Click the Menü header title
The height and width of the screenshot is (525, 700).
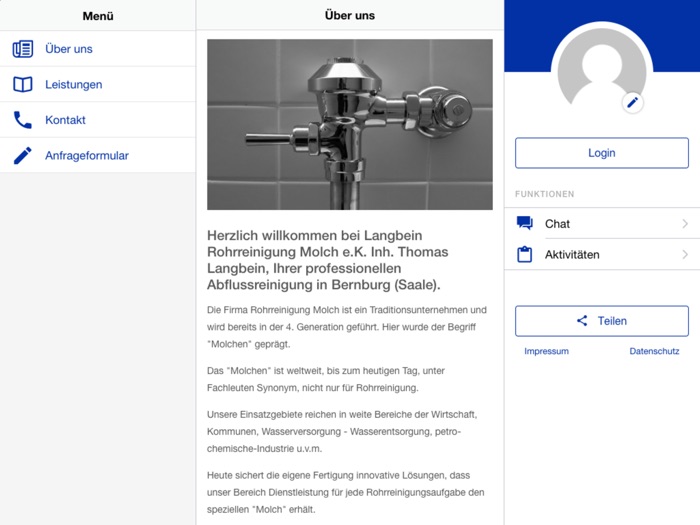98,16
